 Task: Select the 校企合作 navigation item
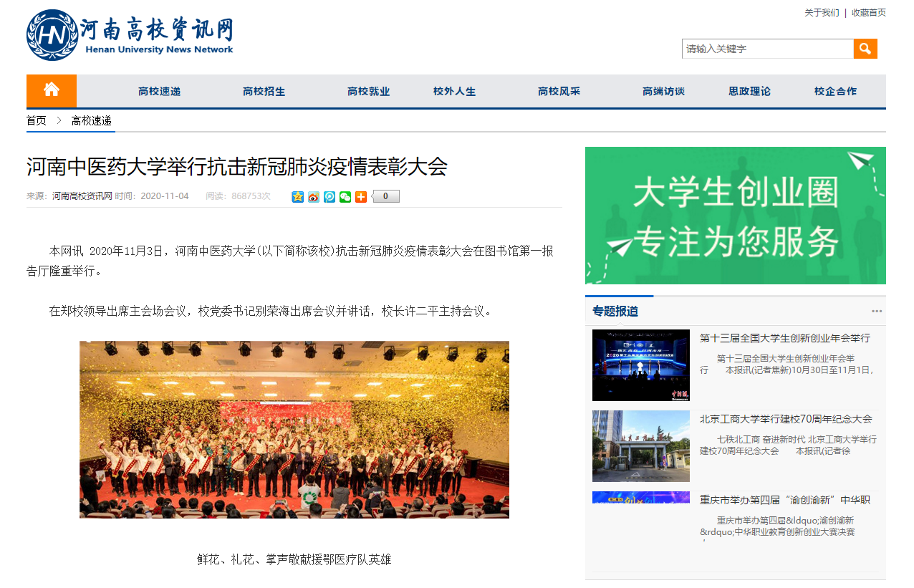(x=836, y=91)
